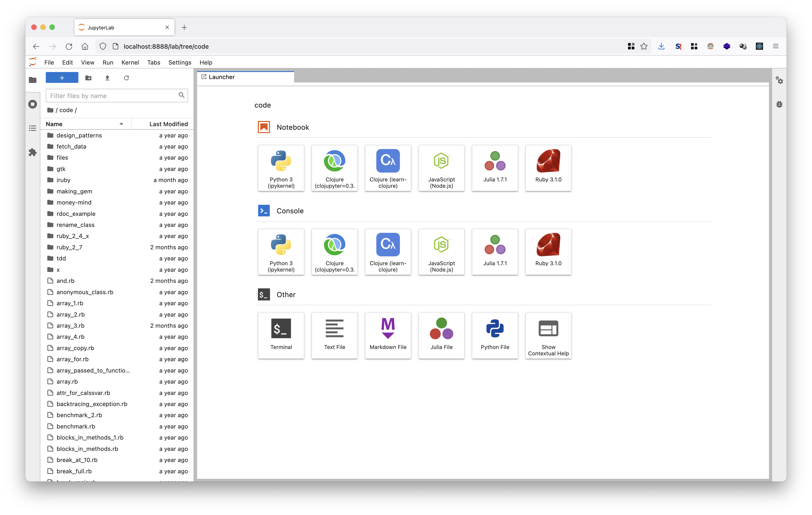Start a Julia 1.7.1 notebook
812x515 pixels.
pyautogui.click(x=495, y=168)
